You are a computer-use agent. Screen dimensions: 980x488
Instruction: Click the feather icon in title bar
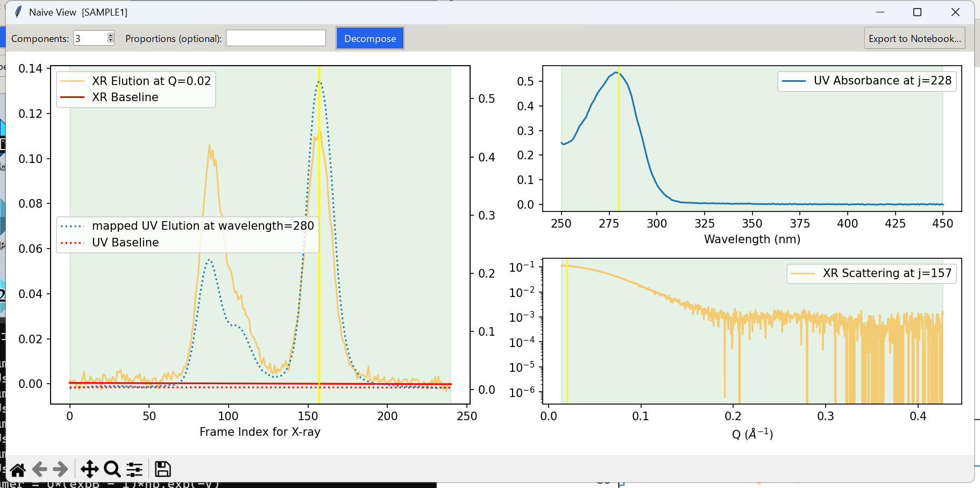pos(18,12)
